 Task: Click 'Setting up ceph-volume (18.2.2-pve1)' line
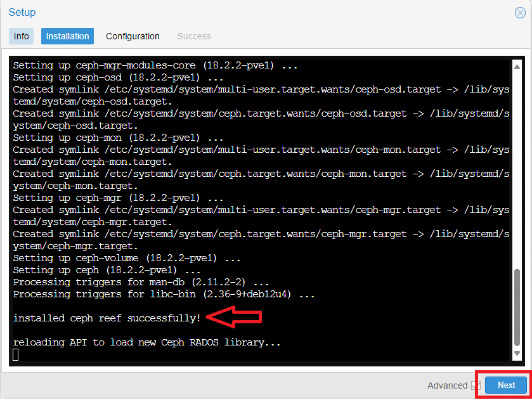(127, 258)
